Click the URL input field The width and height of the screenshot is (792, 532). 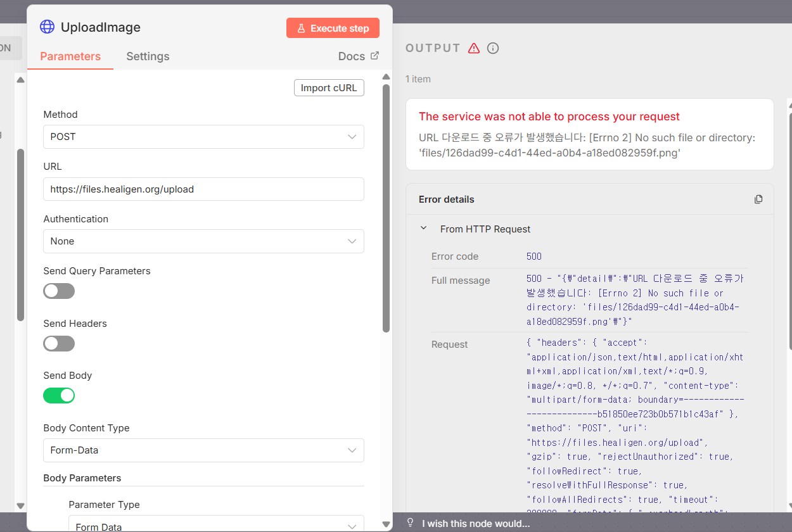[x=203, y=189]
